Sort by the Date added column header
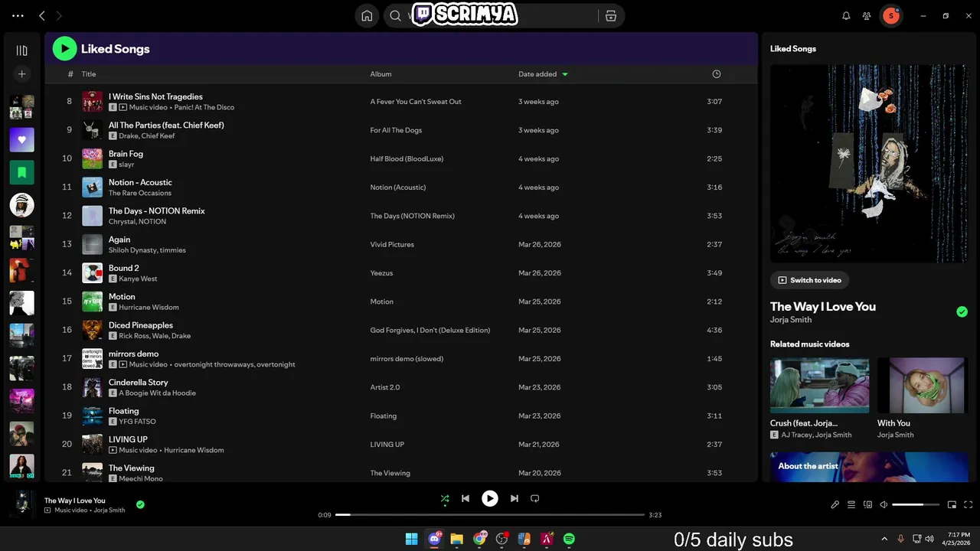The width and height of the screenshot is (980, 551). (x=537, y=74)
